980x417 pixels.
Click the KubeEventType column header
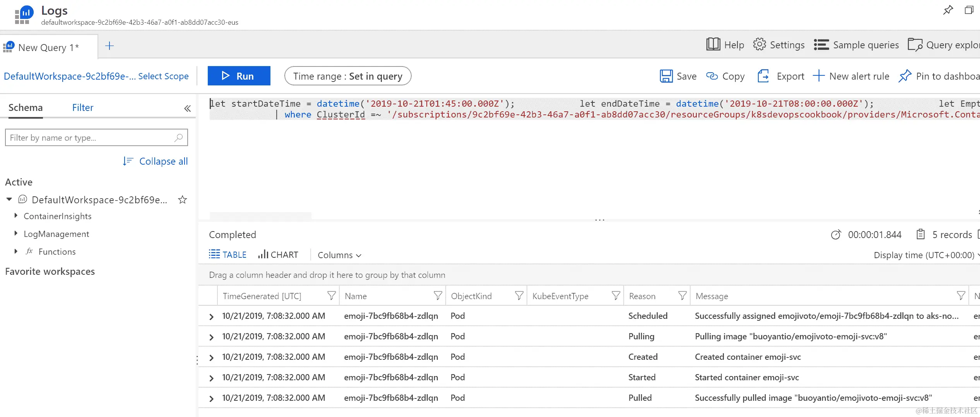[560, 296]
